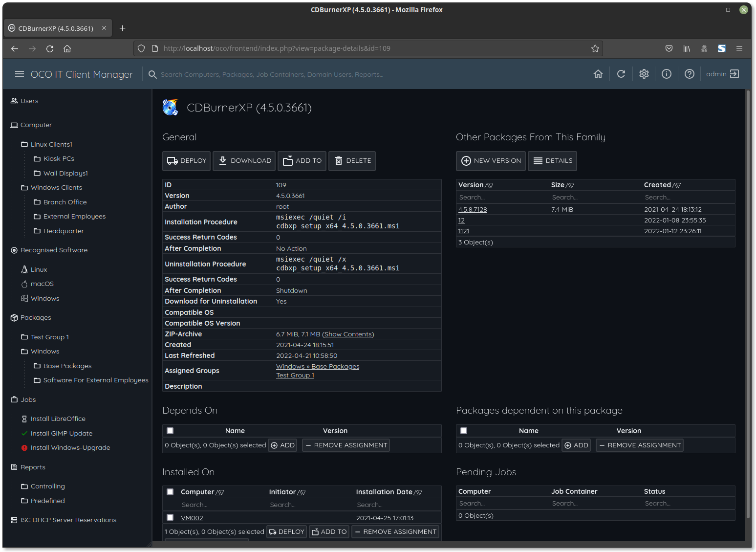Open version 4.5.8.7128 package link
756x552 pixels.
[x=473, y=209]
